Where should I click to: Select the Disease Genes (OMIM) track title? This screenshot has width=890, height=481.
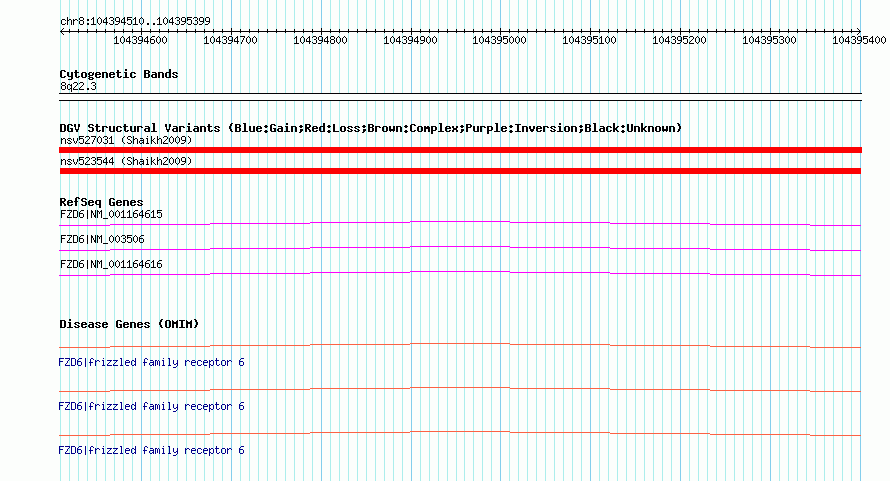click(x=129, y=324)
